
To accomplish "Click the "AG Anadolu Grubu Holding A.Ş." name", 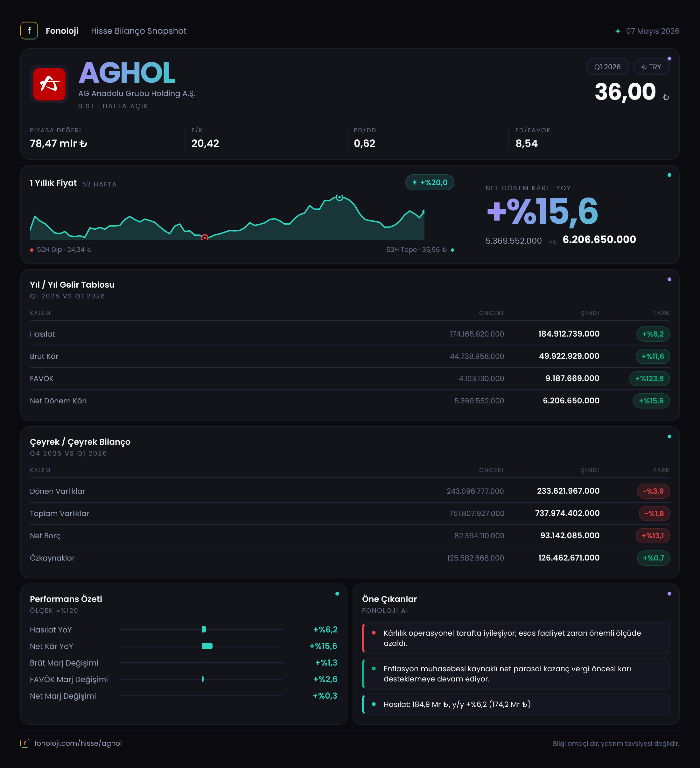I will click(x=137, y=94).
